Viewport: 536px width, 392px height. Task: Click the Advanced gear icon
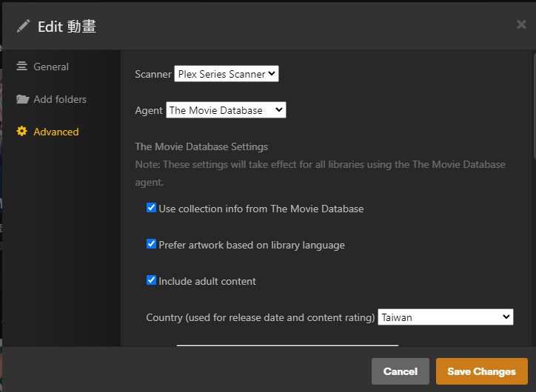(22, 132)
